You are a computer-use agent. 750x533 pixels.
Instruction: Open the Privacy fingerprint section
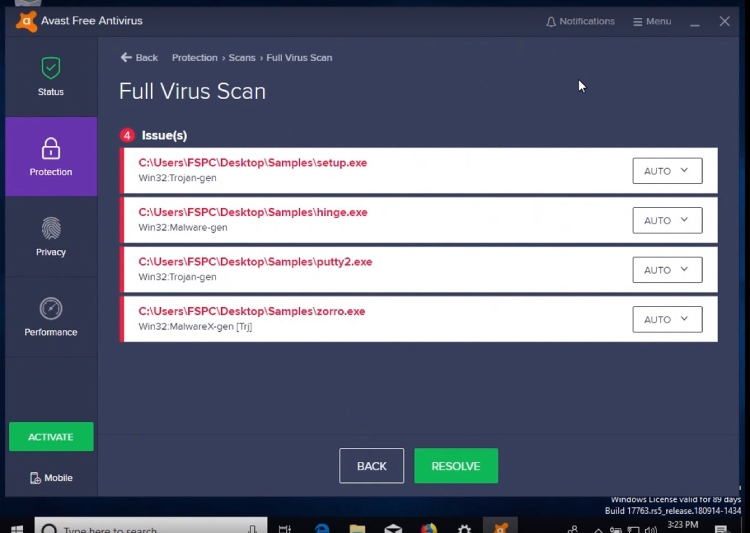click(51, 236)
